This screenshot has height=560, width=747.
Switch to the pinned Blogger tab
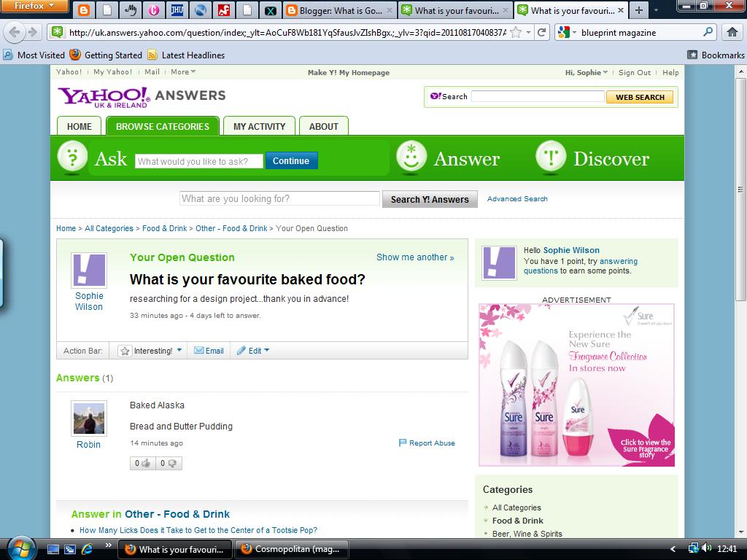tap(84, 10)
